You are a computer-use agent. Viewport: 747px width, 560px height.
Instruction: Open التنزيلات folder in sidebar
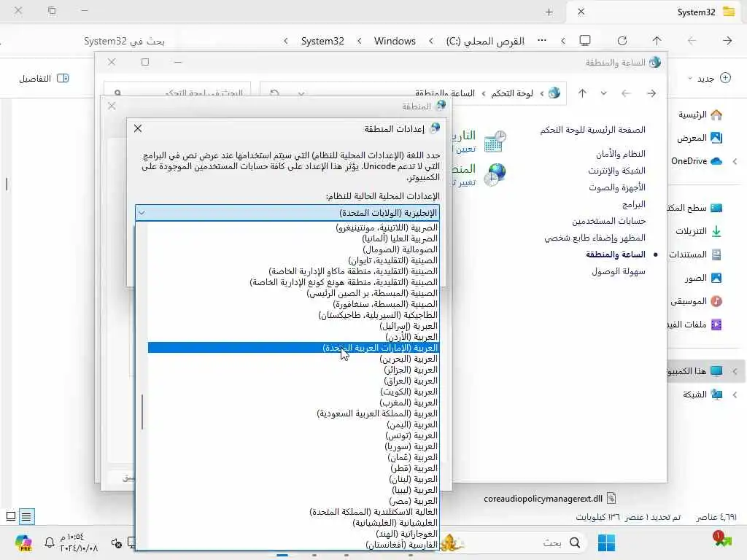point(698,231)
